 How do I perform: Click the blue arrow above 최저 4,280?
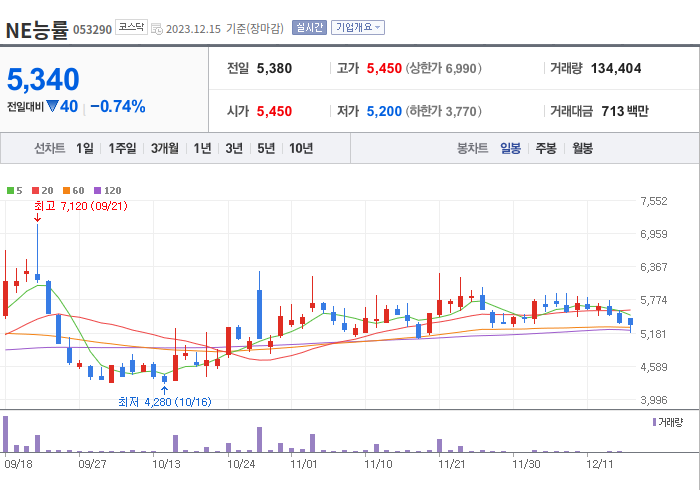click(x=164, y=390)
